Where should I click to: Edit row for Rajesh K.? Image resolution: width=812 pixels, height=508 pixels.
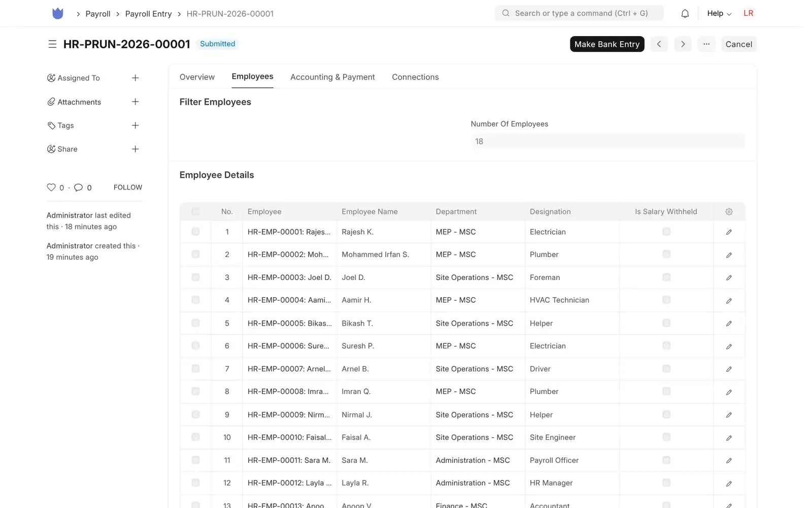coord(729,232)
